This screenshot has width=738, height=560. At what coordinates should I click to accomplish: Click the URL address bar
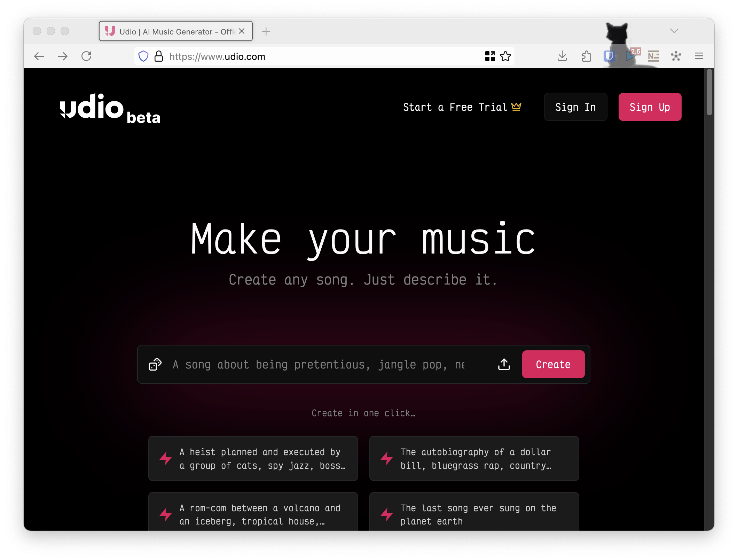pos(324,56)
